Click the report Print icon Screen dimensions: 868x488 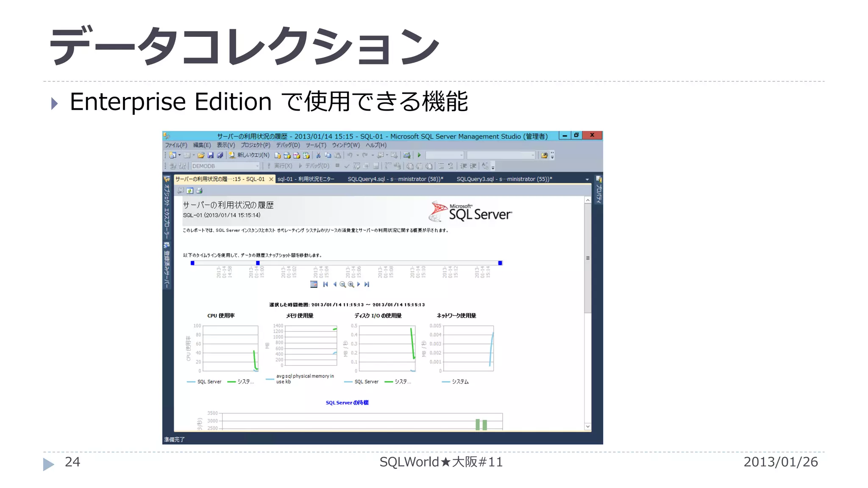click(199, 191)
